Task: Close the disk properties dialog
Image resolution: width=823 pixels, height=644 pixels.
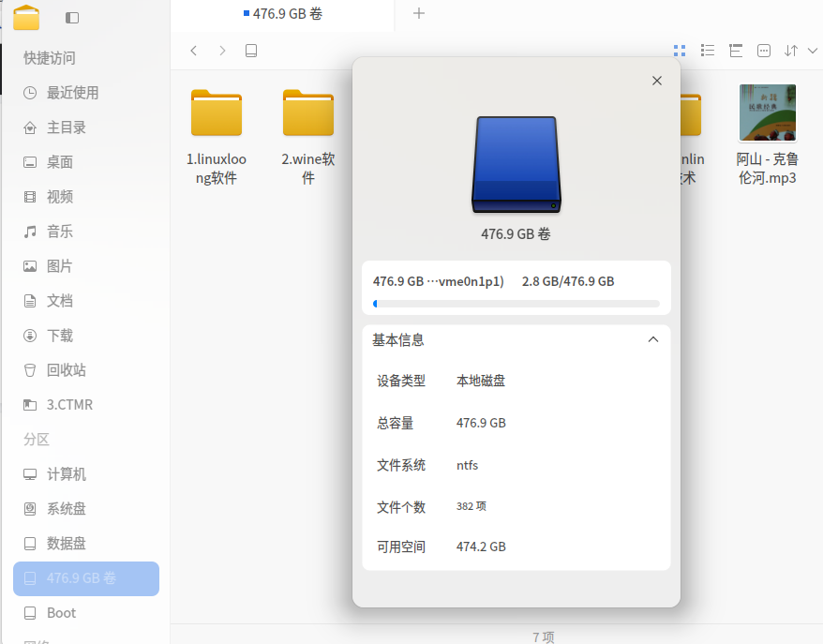Action: (x=656, y=81)
